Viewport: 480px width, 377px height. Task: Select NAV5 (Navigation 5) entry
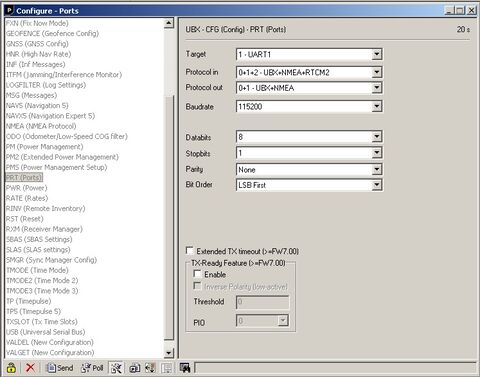click(x=37, y=106)
